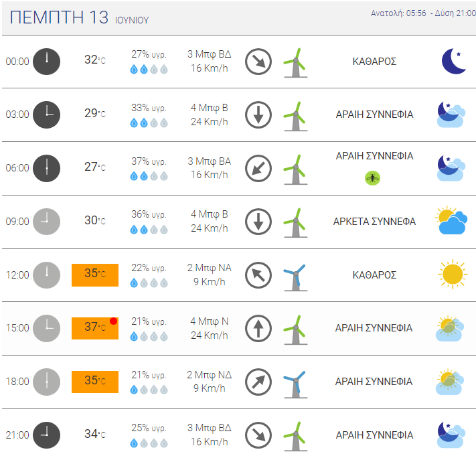Image resolution: width=476 pixels, height=460 pixels.
Task: Click the orange 35°C box at 12:00
Action: [x=95, y=275]
